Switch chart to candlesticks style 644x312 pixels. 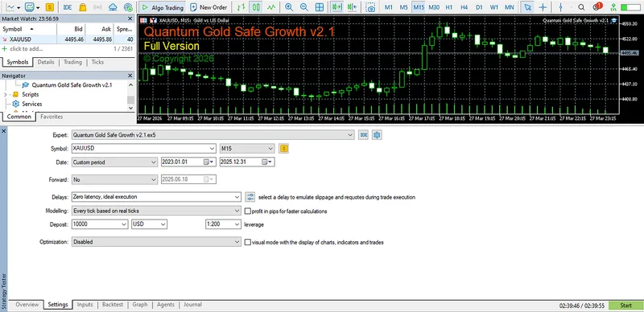(256, 7)
